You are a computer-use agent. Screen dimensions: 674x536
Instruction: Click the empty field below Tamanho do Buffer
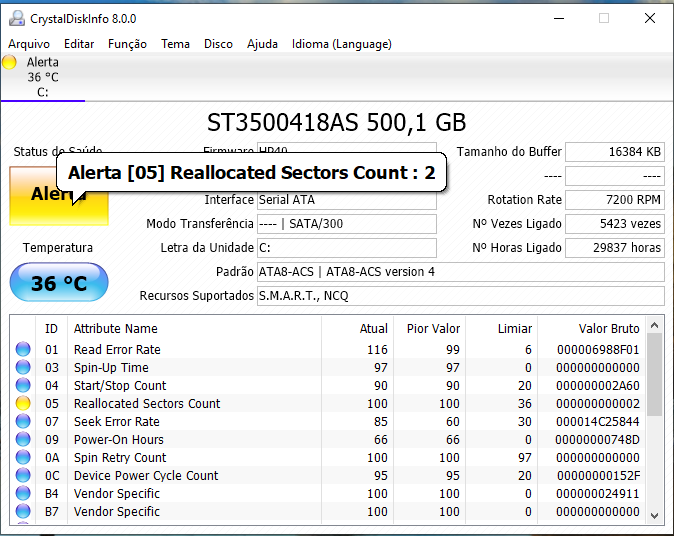coord(615,176)
